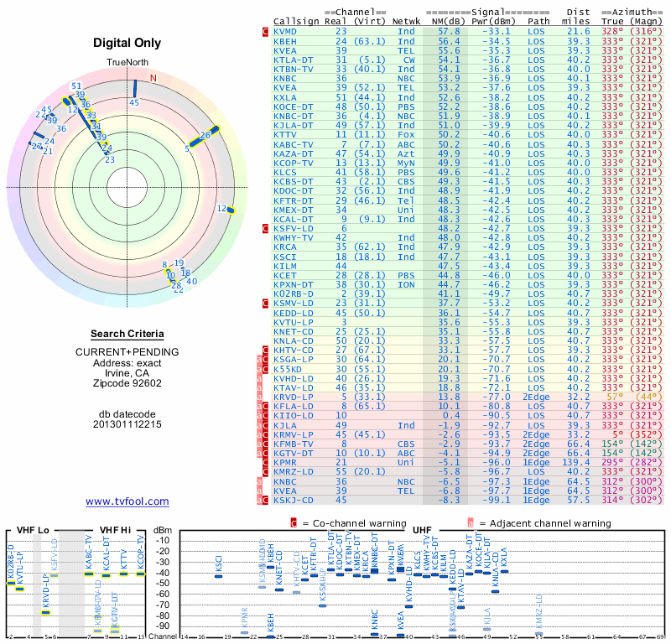Screen dimensions: 671x644
Task: Click the red C icon in the co-channel legend
Action: (294, 523)
